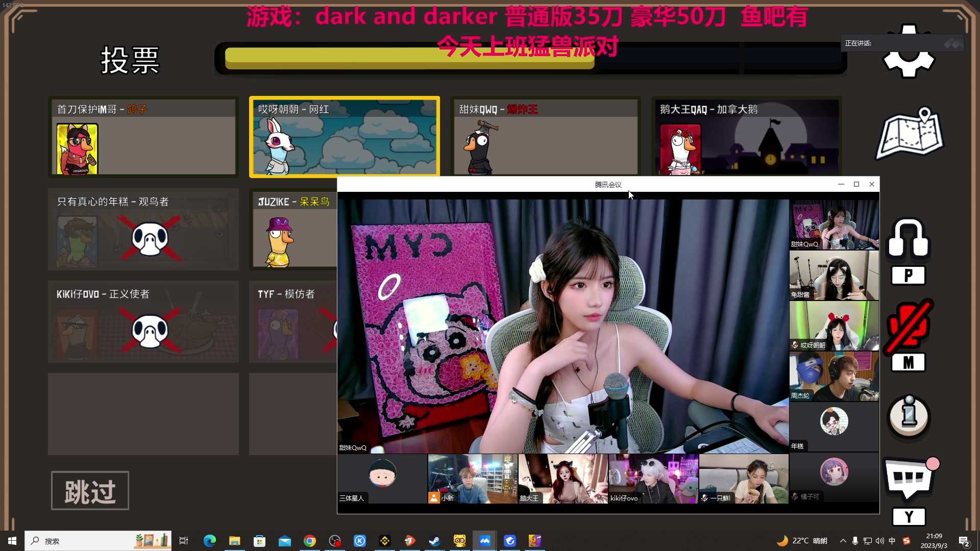Click 甜妹QWQ's black goose avatar
This screenshot has height=551, width=980.
(480, 148)
